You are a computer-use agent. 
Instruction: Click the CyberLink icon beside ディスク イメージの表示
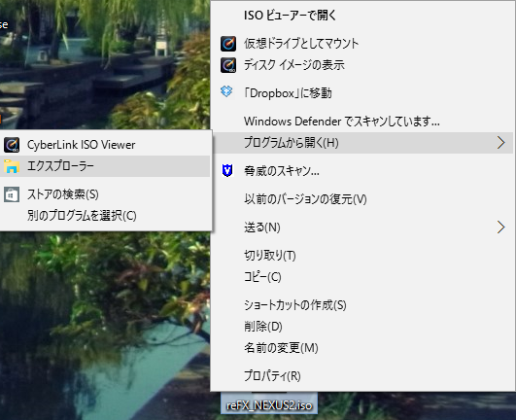pyautogui.click(x=228, y=65)
